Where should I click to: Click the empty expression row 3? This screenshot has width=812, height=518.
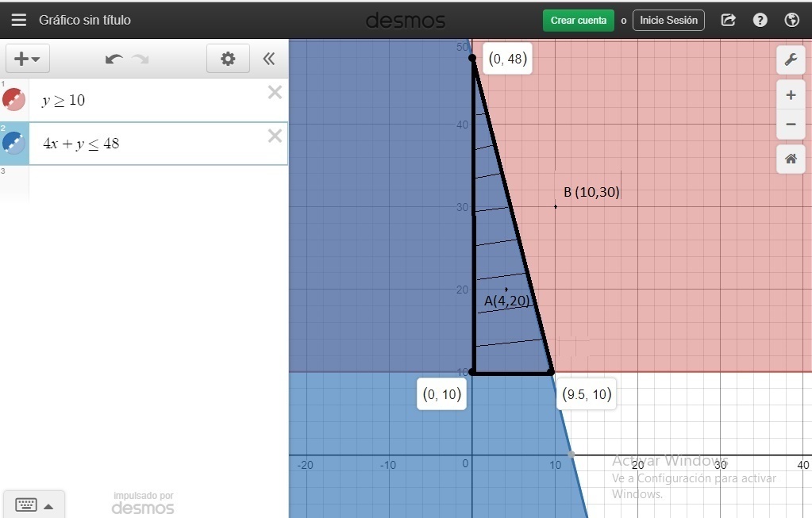click(x=159, y=184)
